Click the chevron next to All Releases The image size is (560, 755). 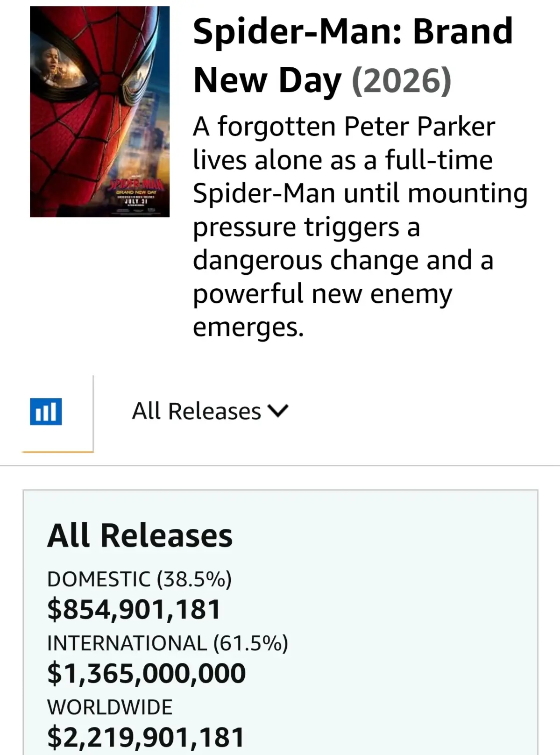[x=278, y=411]
